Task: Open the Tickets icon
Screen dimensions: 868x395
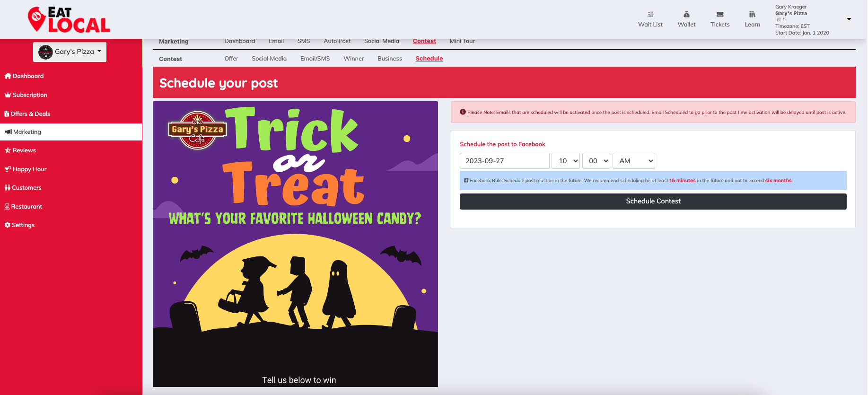Action: [720, 15]
